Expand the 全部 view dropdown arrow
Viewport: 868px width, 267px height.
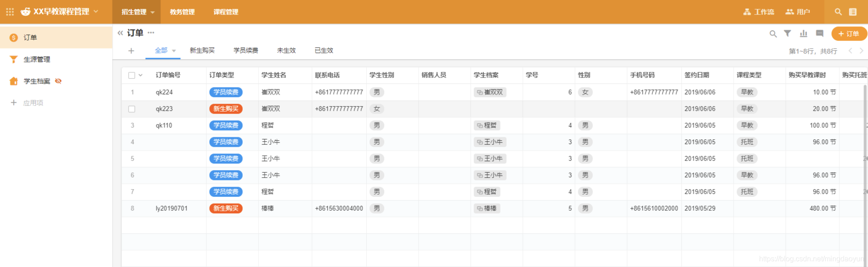coord(174,51)
